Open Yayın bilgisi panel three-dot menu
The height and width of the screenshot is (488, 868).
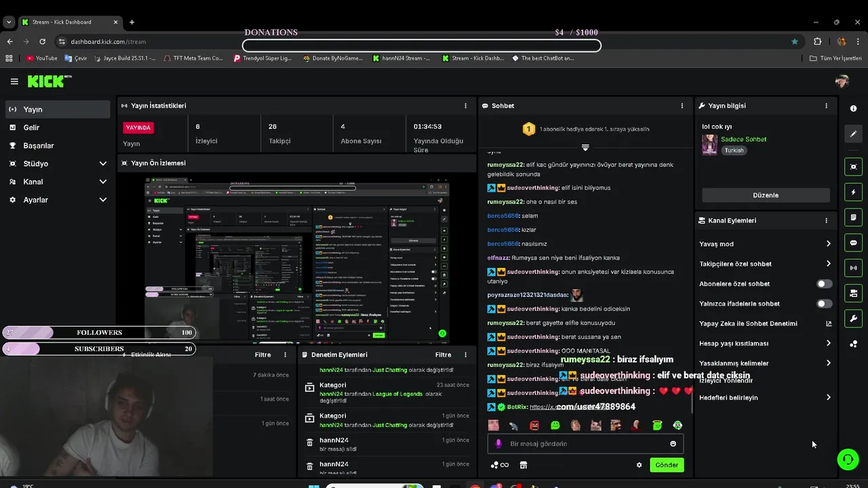click(826, 106)
